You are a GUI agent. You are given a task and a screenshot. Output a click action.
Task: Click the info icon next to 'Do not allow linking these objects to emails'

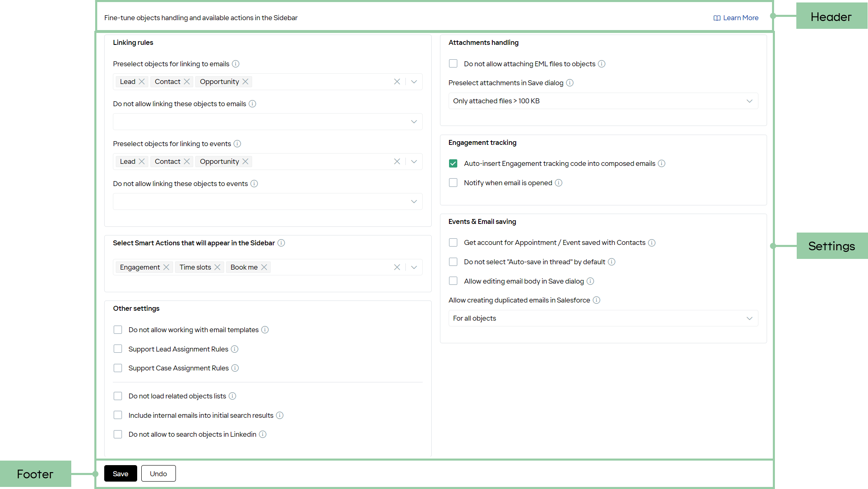(x=253, y=104)
